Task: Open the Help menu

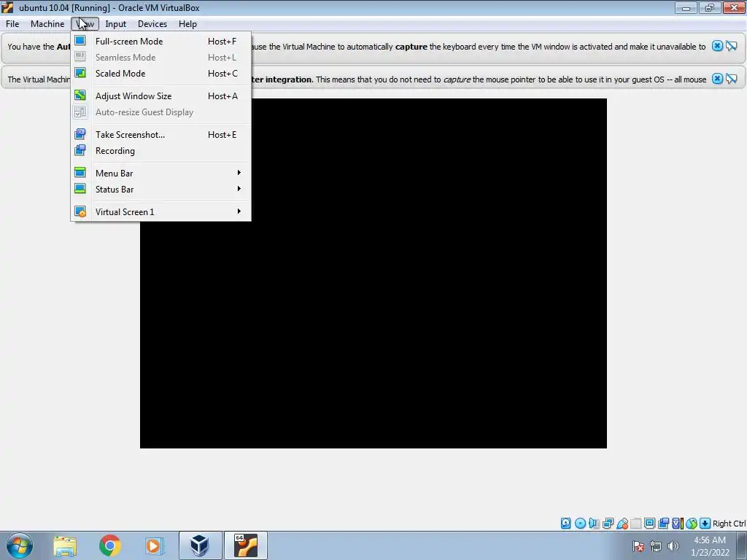Action: point(187,24)
